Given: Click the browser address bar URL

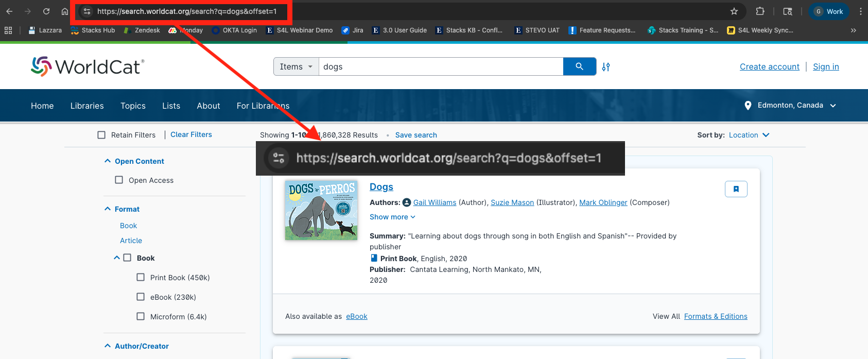Looking at the screenshot, I should pos(187,11).
